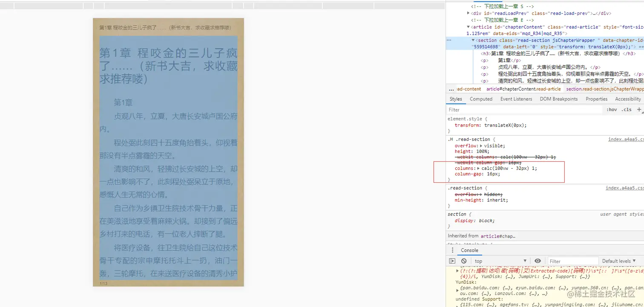Add new style rule with plus icon
The width and height of the screenshot is (644, 307).
639,109
